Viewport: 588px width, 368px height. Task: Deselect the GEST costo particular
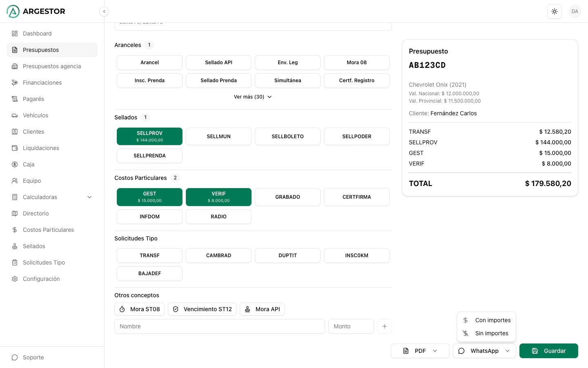pos(149,197)
